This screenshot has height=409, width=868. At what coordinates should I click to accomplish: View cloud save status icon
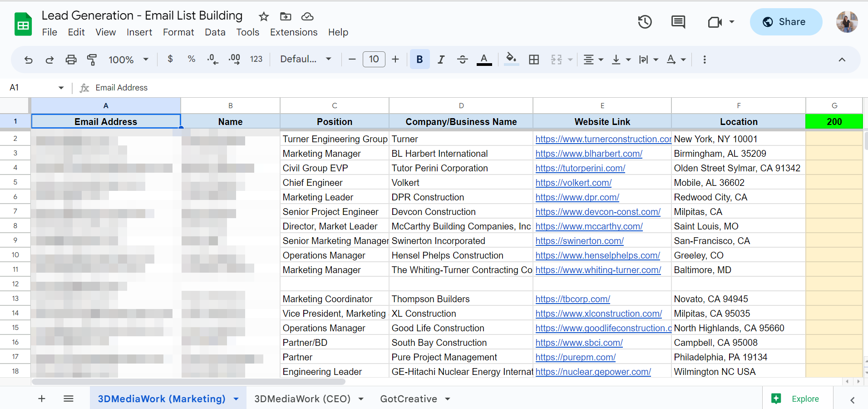click(x=307, y=17)
